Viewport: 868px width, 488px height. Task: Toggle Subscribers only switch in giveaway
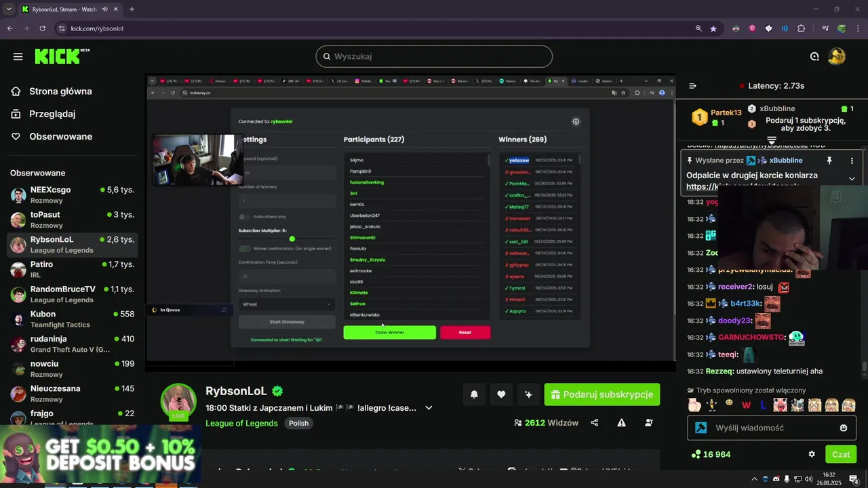[x=244, y=217]
